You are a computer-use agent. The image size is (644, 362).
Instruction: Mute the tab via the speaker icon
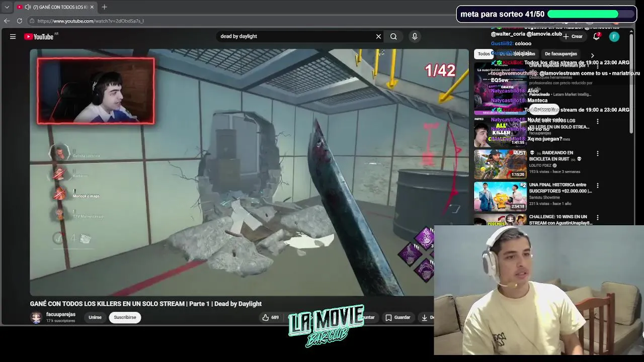pyautogui.click(x=28, y=7)
